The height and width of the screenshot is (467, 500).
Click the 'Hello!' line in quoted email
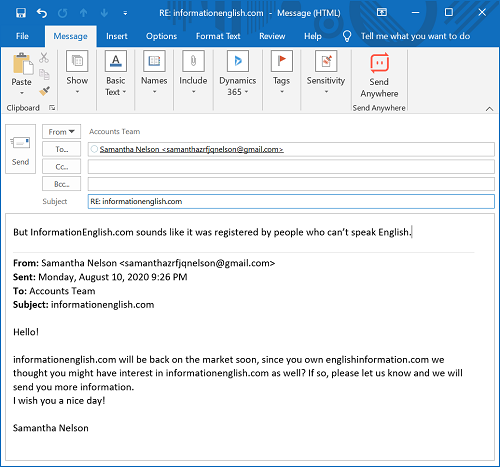pos(26,332)
